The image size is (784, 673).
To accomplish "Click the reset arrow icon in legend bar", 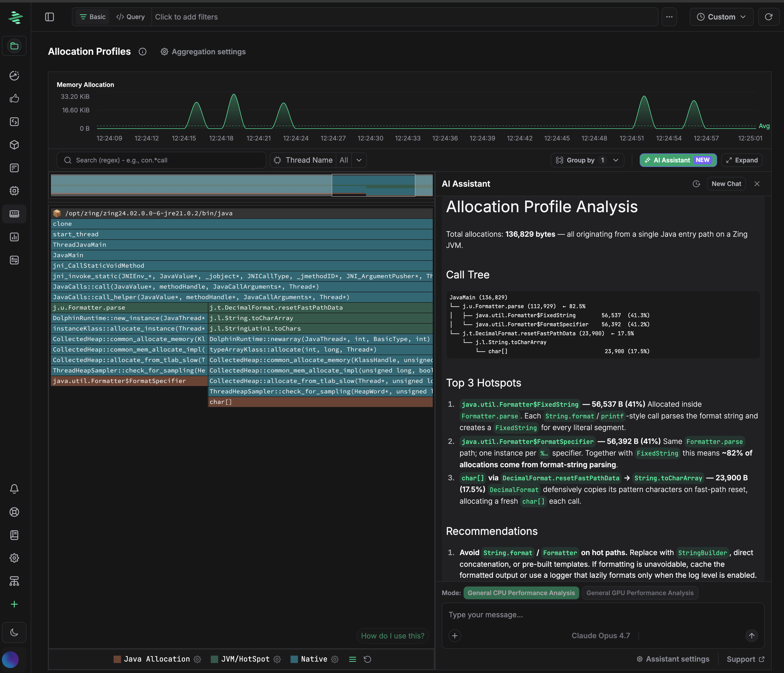I will (x=367, y=659).
